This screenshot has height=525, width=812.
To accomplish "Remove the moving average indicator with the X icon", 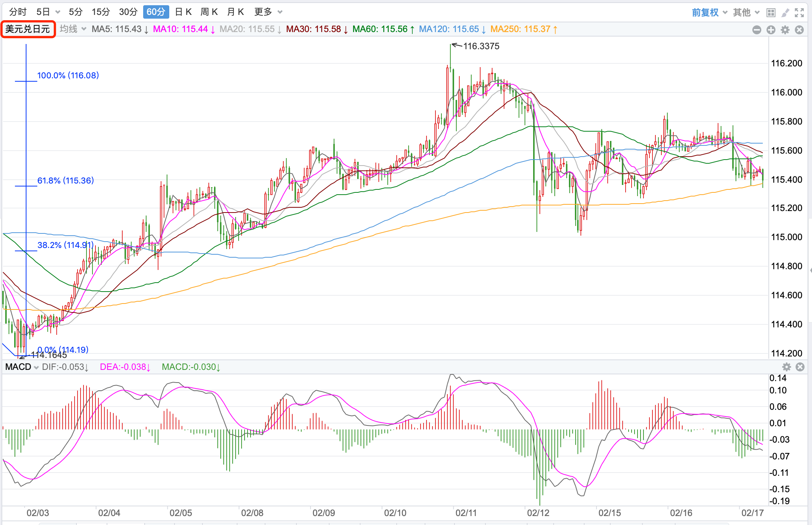I will click(x=799, y=30).
